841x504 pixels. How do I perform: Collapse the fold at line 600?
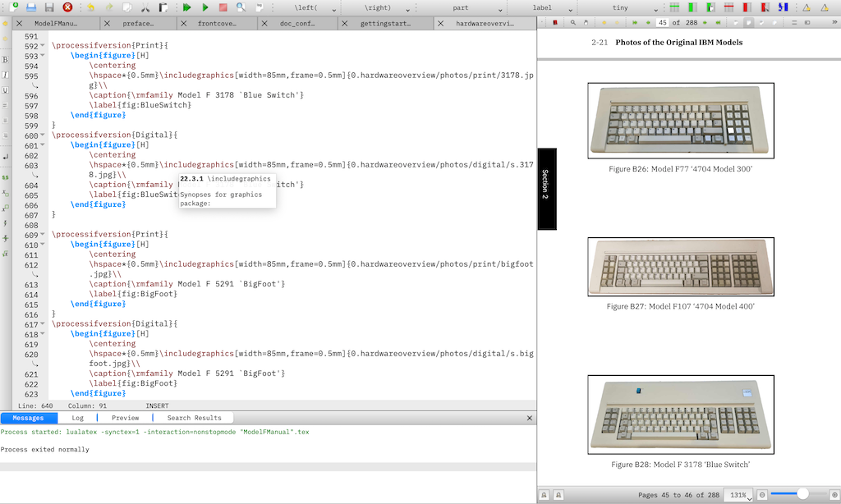(x=43, y=135)
